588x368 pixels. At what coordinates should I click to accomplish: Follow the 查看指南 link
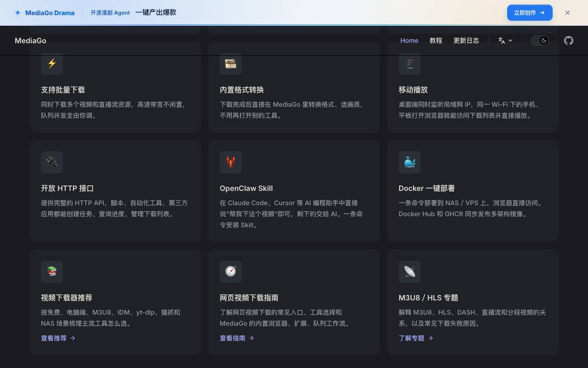coord(237,338)
